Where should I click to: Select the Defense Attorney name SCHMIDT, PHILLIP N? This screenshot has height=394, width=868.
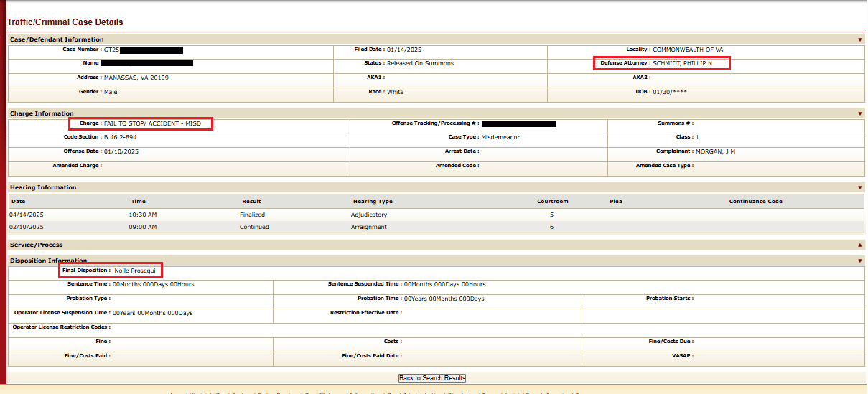(x=682, y=63)
